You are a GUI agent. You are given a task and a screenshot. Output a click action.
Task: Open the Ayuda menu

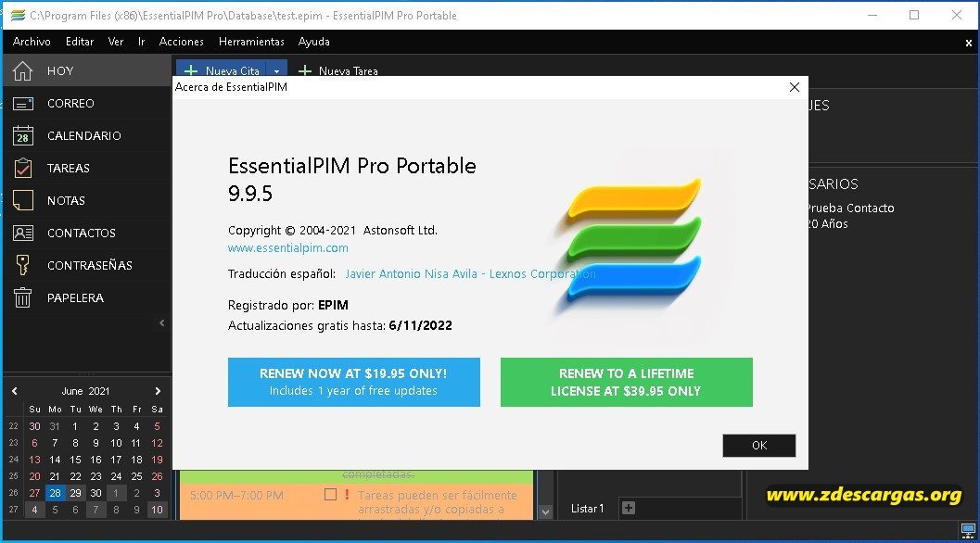click(x=313, y=42)
